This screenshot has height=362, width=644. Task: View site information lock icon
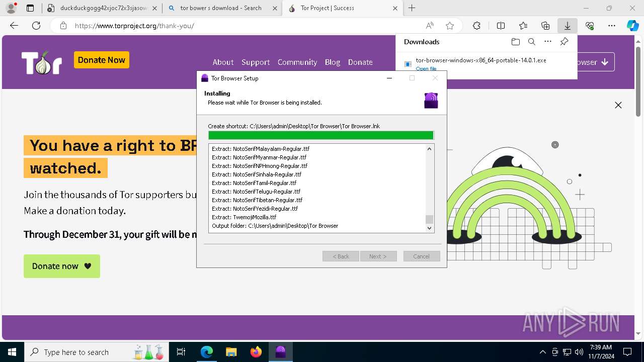point(63,26)
